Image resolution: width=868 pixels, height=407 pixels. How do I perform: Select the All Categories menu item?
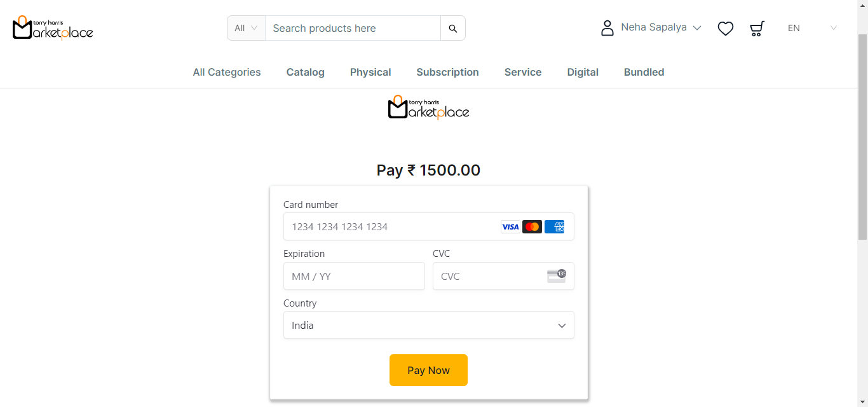click(227, 72)
